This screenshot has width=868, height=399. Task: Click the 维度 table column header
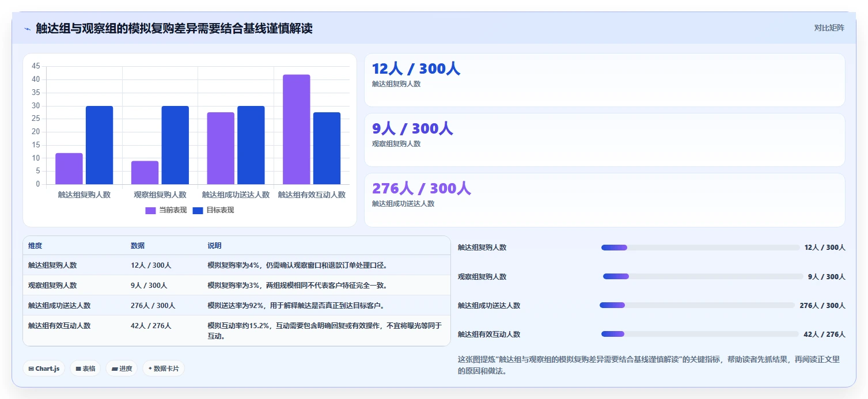click(35, 246)
